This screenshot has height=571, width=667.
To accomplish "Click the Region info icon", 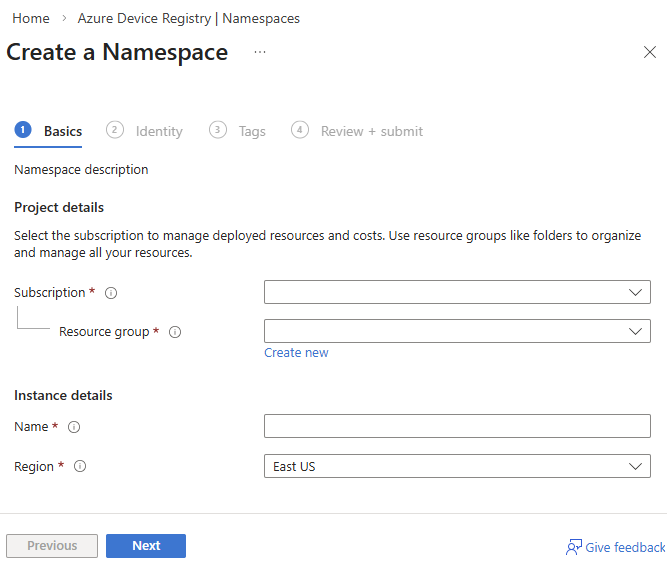I will tap(80, 466).
